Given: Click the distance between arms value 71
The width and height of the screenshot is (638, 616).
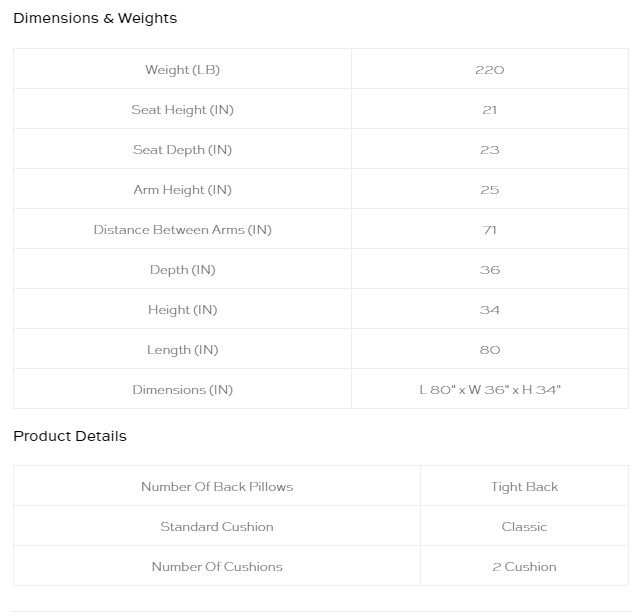Looking at the screenshot, I should coord(489,230).
